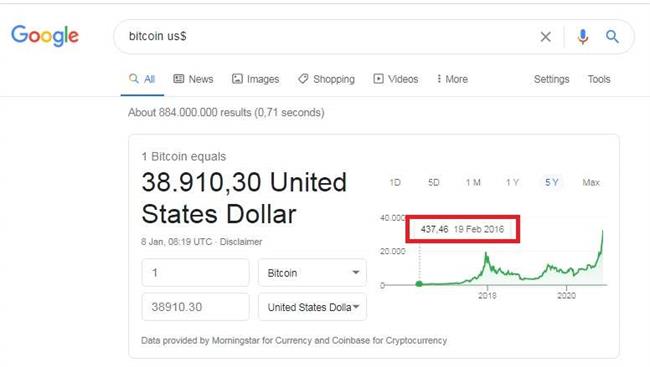This screenshot has width=650, height=367.
Task: Clear search with the X icon
Action: (x=546, y=37)
